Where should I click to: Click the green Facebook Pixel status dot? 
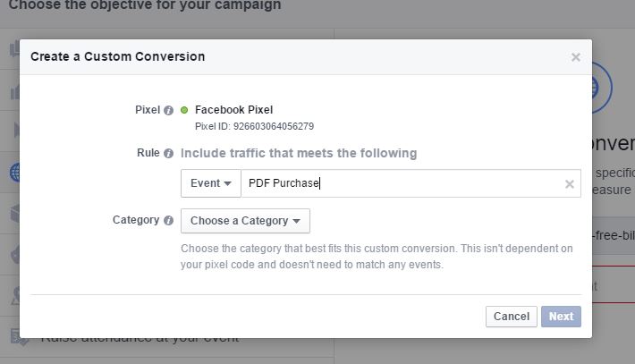[x=184, y=110]
